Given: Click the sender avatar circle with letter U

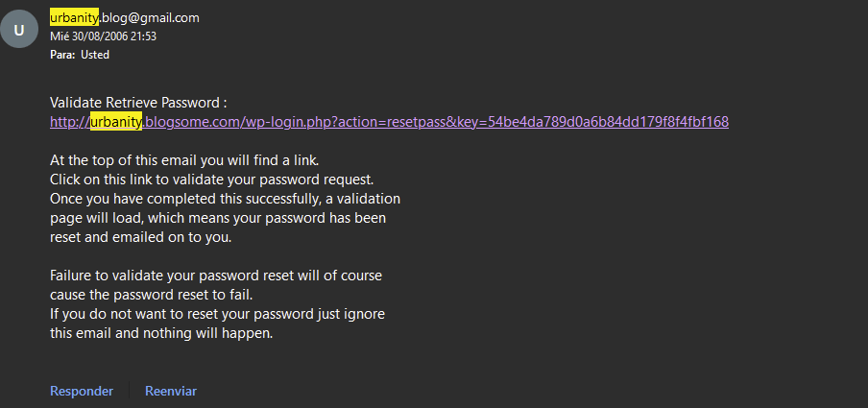Looking at the screenshot, I should click(19, 30).
